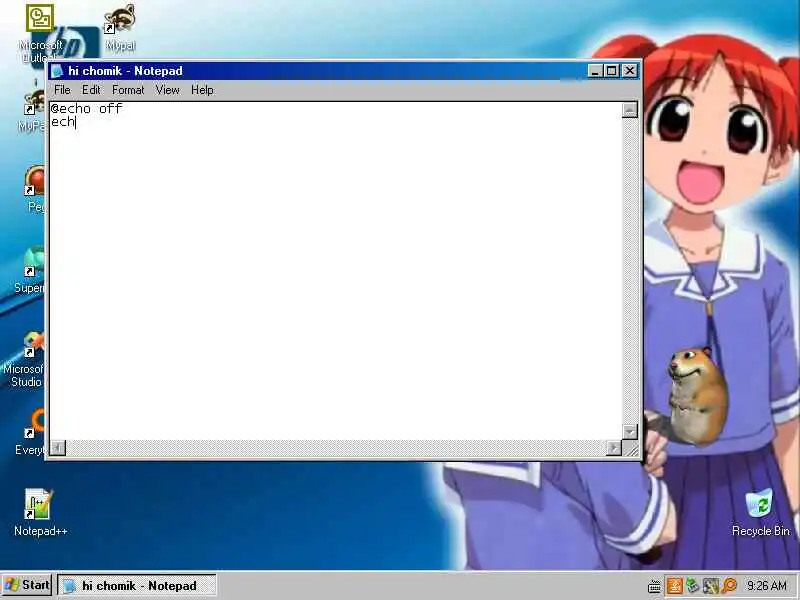The height and width of the screenshot is (600, 800).
Task: Click the 9:26 AM clock
Action: 767,586
